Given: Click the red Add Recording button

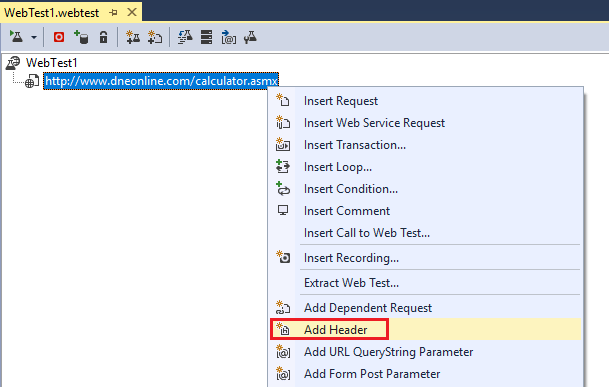Looking at the screenshot, I should [59, 37].
